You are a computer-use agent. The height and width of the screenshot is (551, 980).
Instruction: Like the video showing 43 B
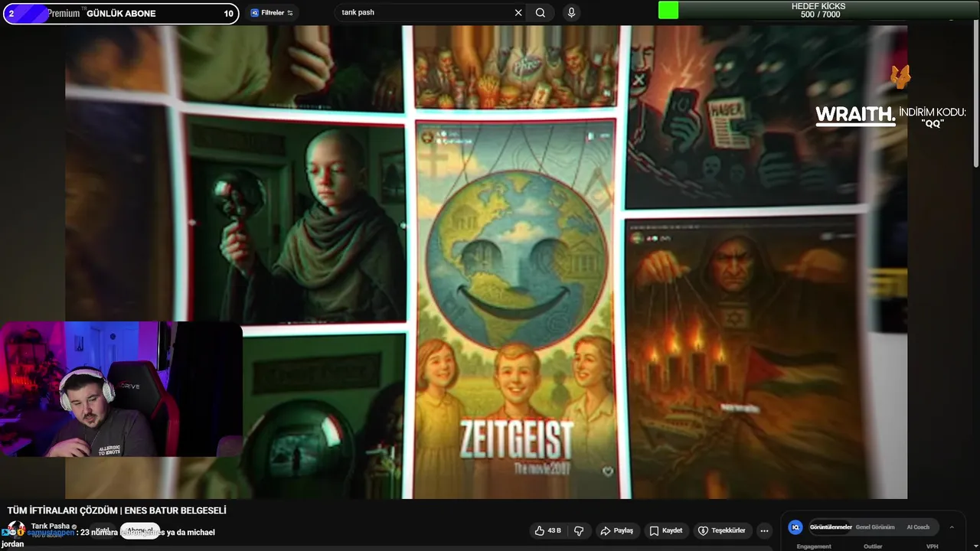click(548, 530)
